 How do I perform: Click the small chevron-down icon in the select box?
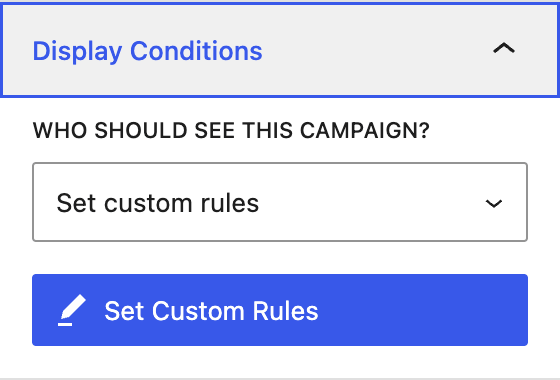point(494,204)
